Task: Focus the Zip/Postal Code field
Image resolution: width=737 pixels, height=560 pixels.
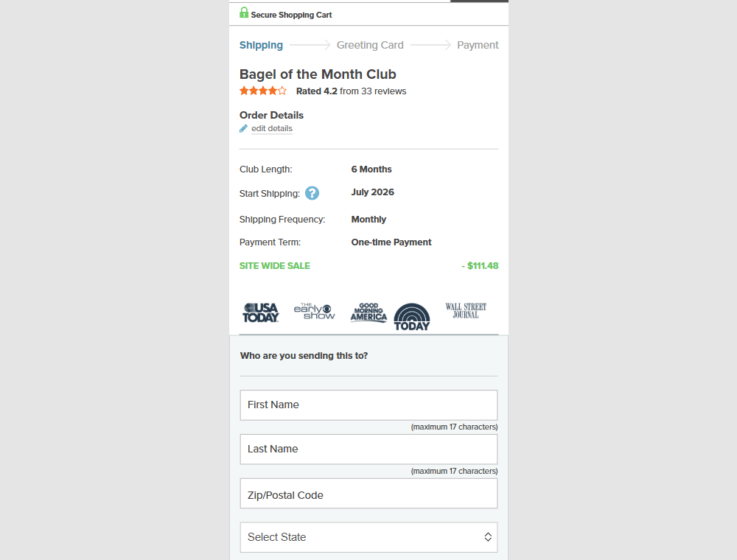Action: 369,493
